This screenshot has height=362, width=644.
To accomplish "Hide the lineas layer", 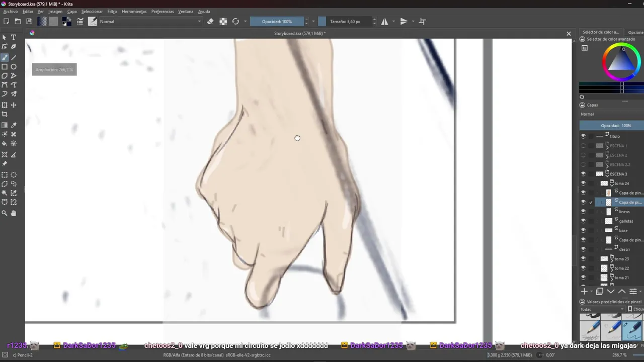I will [x=583, y=212].
